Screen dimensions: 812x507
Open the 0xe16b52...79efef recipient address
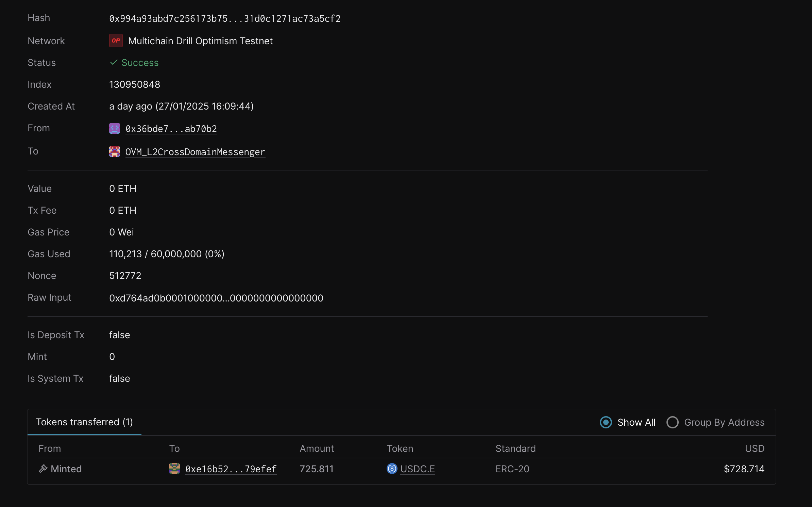tap(230, 469)
